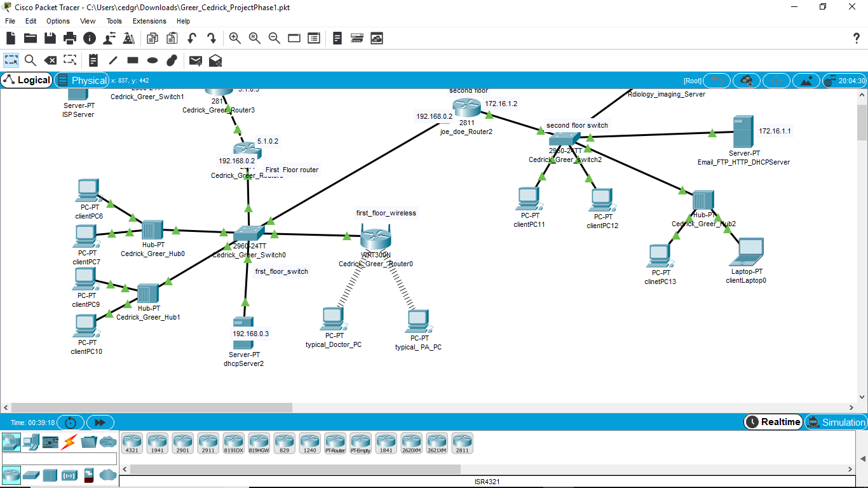This screenshot has width=868, height=488.
Task: Launch the Activity Wizard icon
Action: point(128,38)
